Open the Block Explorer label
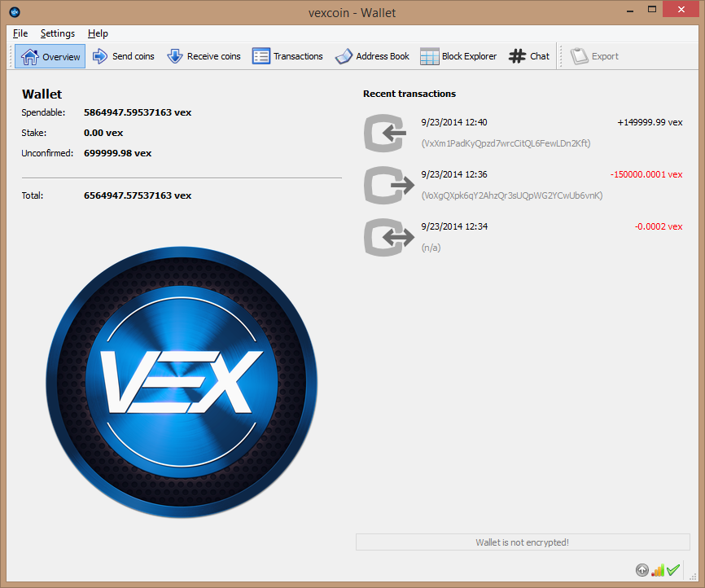705x588 pixels. click(x=469, y=56)
